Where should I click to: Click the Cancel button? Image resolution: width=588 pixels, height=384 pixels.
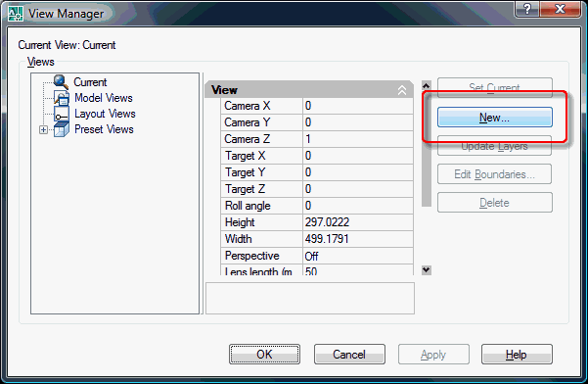click(x=349, y=355)
